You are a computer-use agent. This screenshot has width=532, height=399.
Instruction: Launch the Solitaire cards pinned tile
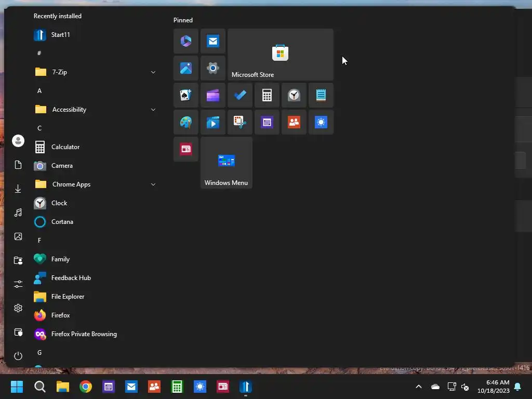click(x=186, y=96)
